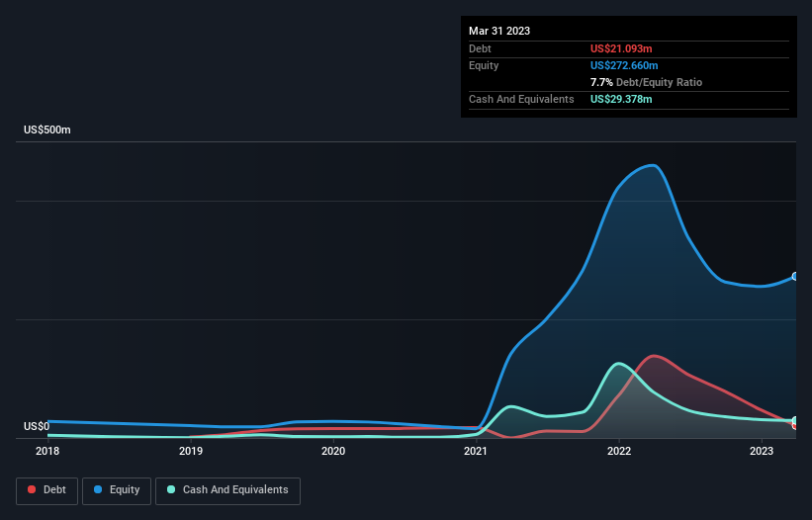Click the US$272.660m equity value
The width and height of the screenshot is (812, 520).
(x=624, y=65)
